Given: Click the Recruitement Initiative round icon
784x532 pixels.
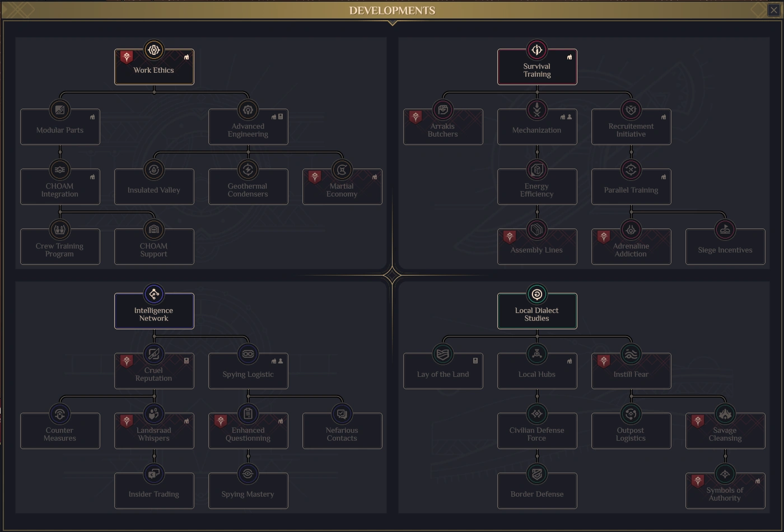Looking at the screenshot, I should pos(631,110).
